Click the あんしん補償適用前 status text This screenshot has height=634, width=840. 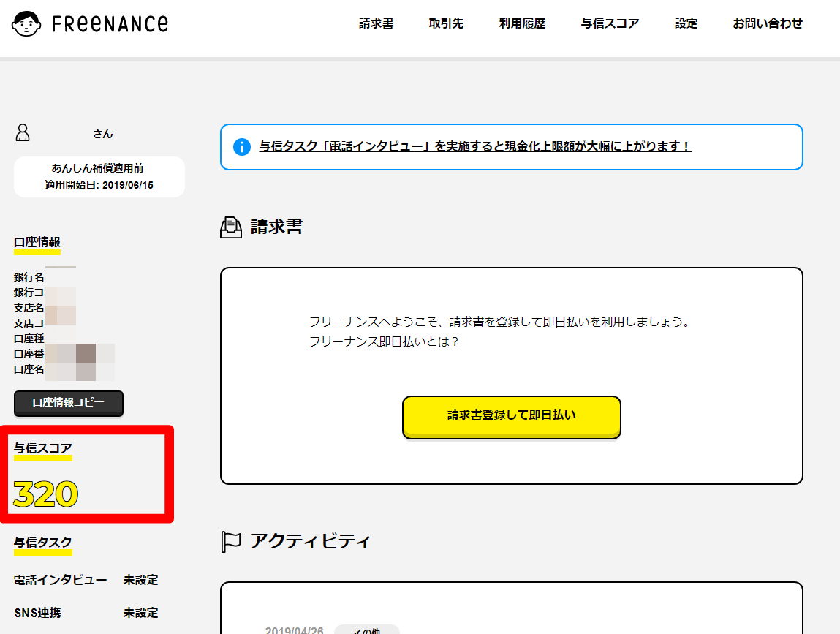(97, 168)
